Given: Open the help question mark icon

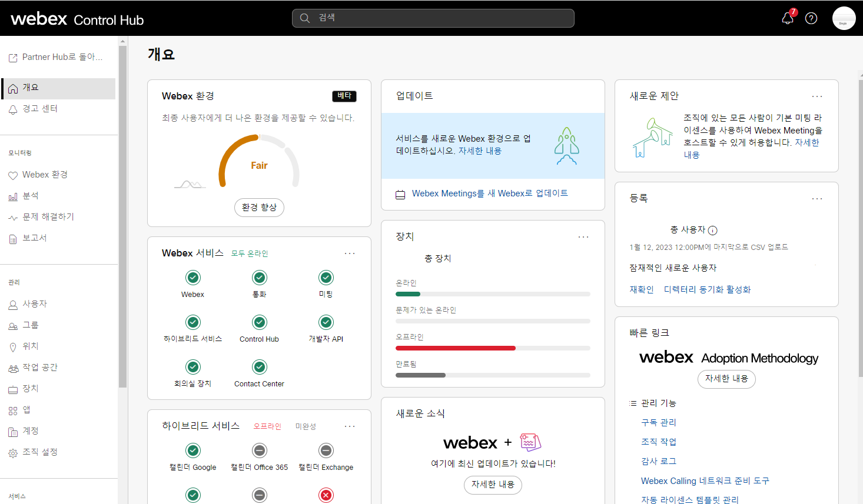Looking at the screenshot, I should 811,18.
